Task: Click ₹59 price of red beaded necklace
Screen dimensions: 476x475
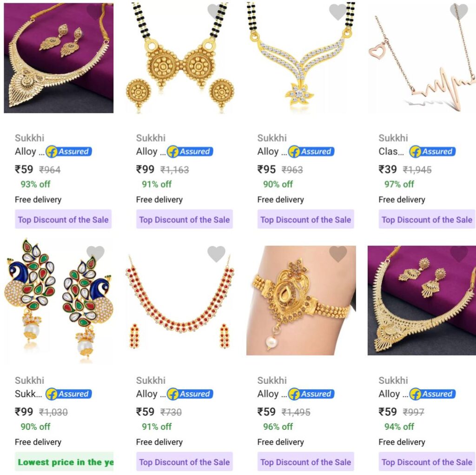Action: point(145,412)
